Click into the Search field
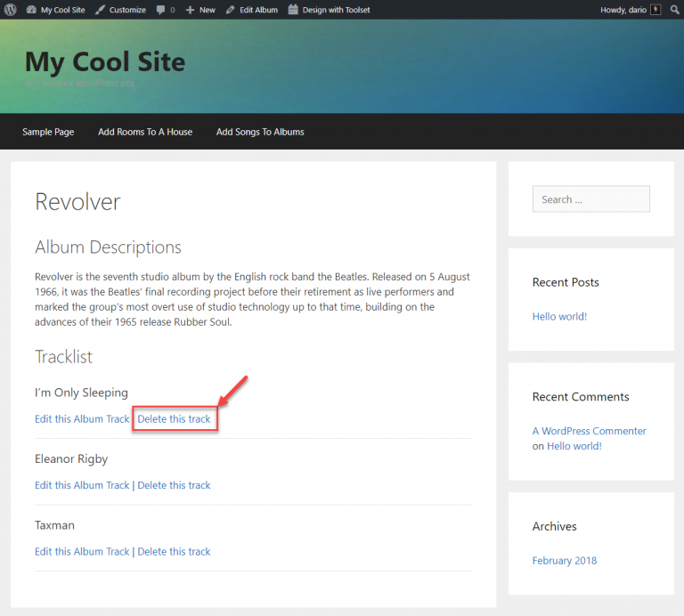 click(590, 199)
